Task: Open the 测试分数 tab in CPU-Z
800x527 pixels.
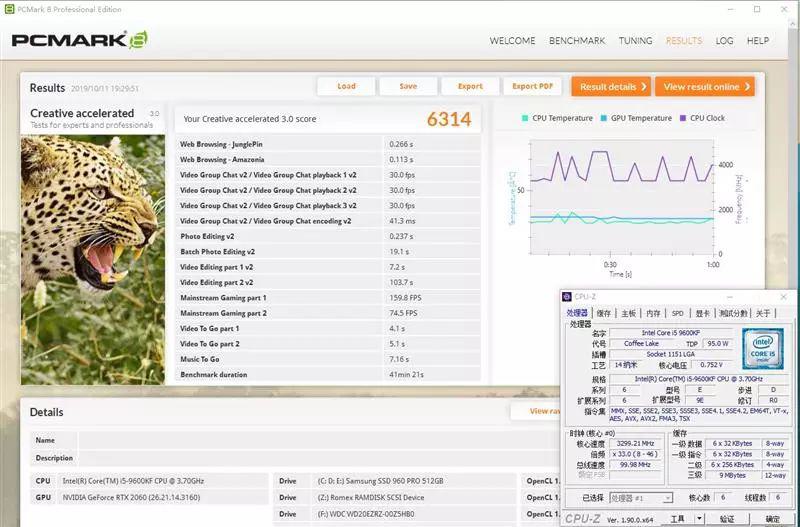Action: click(733, 313)
